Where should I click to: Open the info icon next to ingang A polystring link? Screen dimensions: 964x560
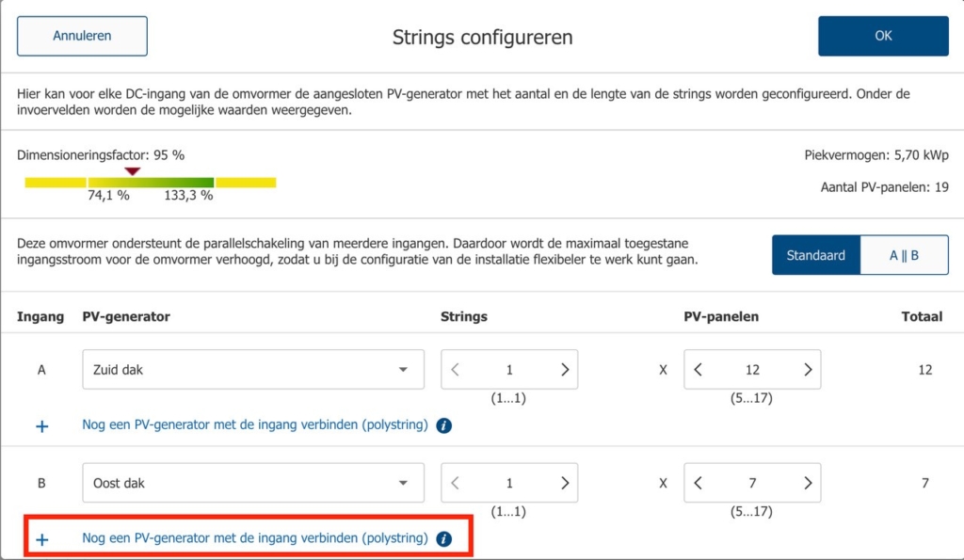[x=442, y=425]
